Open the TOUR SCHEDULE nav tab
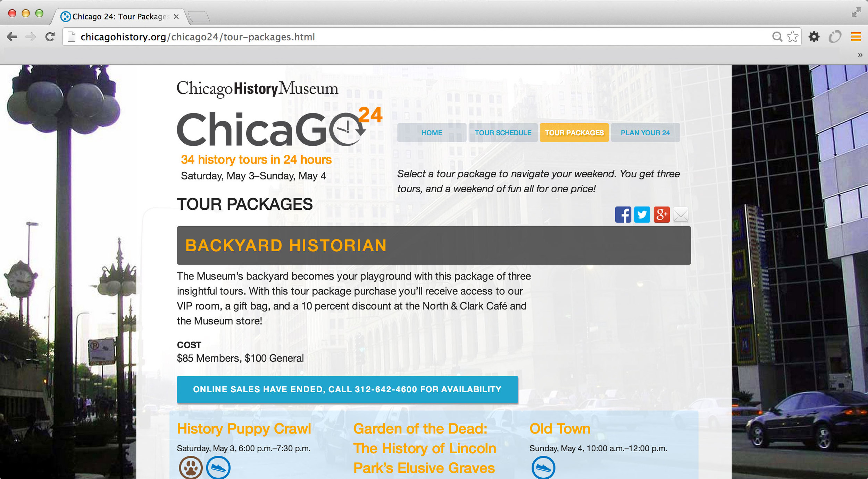Screen dimensions: 868x479 click(503, 133)
